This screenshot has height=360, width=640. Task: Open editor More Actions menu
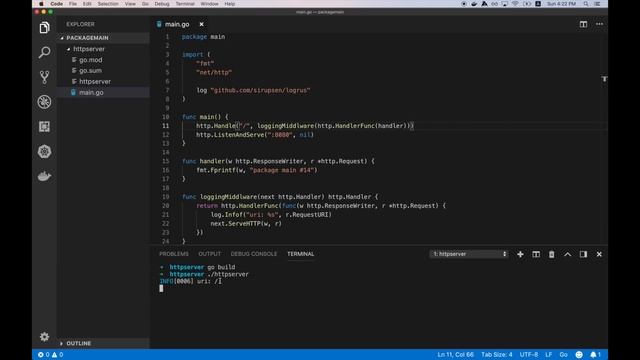click(599, 24)
